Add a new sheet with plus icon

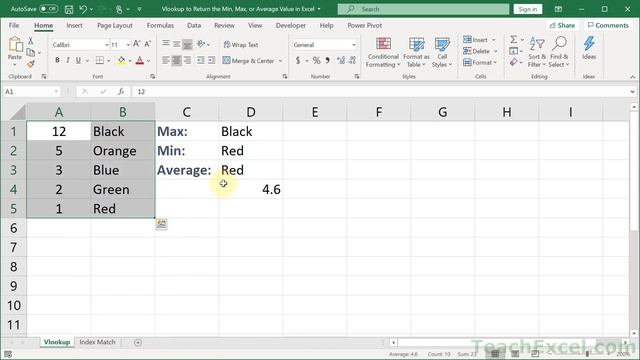[138, 342]
